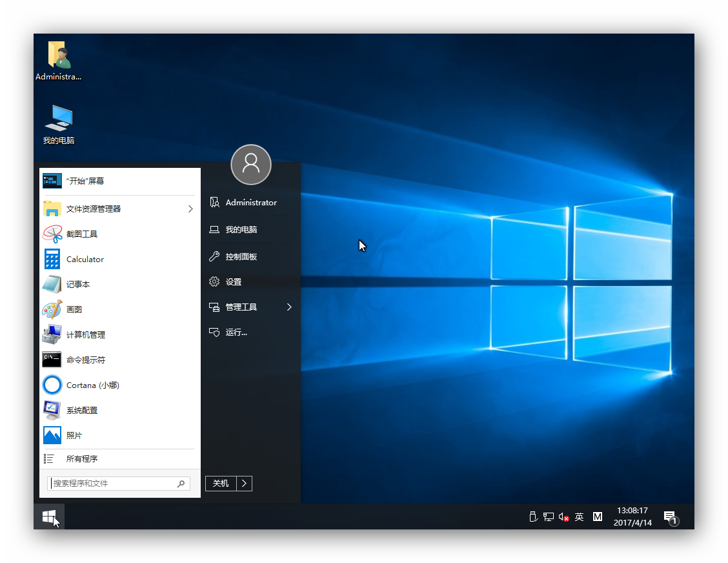Expand File Explorer (文件资源管理器) submenu arrow
This screenshot has width=728, height=563.
(190, 209)
